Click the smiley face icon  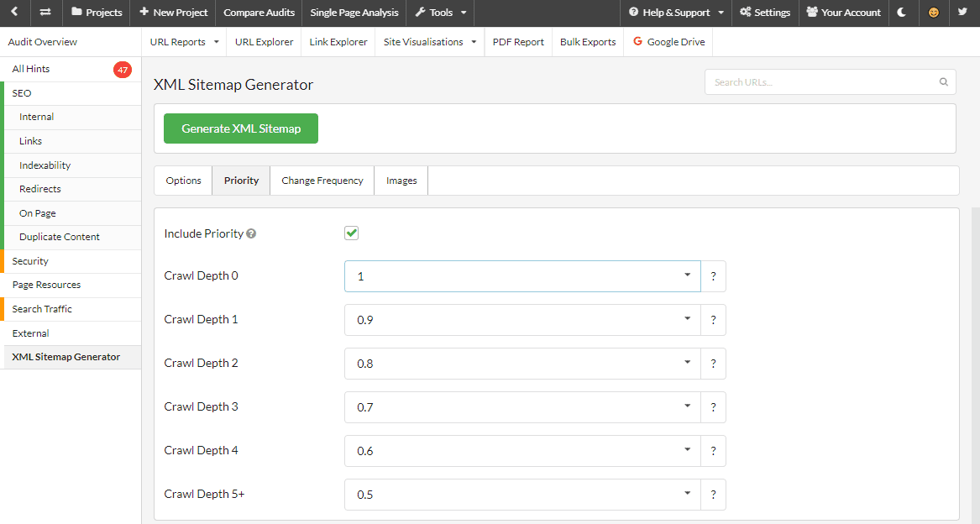[x=934, y=12]
